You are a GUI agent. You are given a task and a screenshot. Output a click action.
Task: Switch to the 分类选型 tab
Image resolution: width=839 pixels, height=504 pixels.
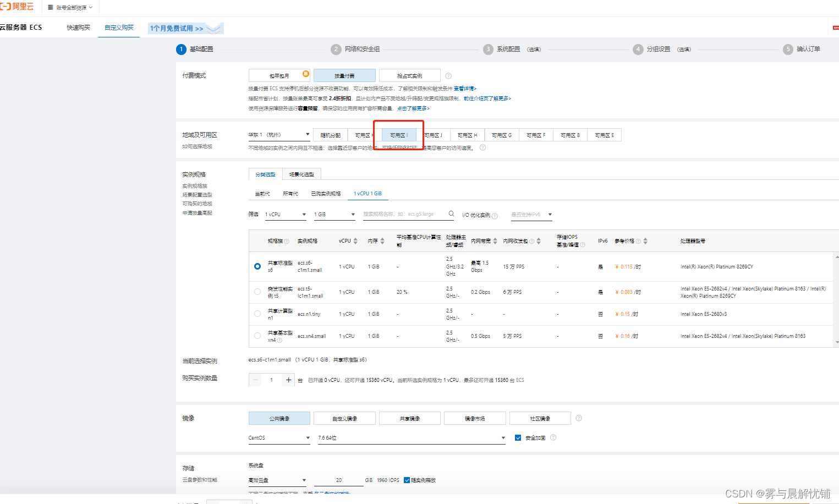pos(265,174)
